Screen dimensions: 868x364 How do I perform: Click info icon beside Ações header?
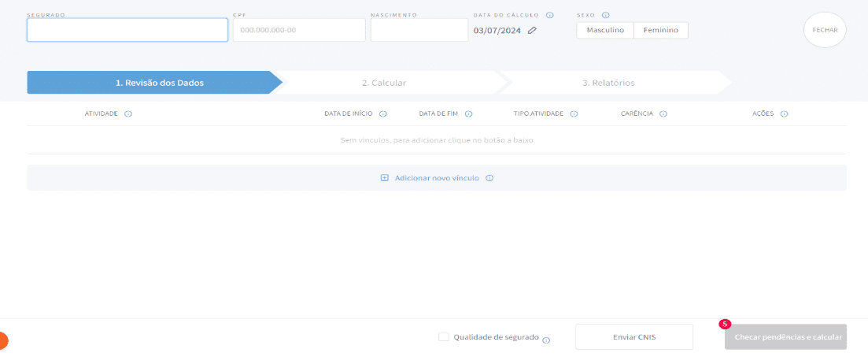point(784,113)
